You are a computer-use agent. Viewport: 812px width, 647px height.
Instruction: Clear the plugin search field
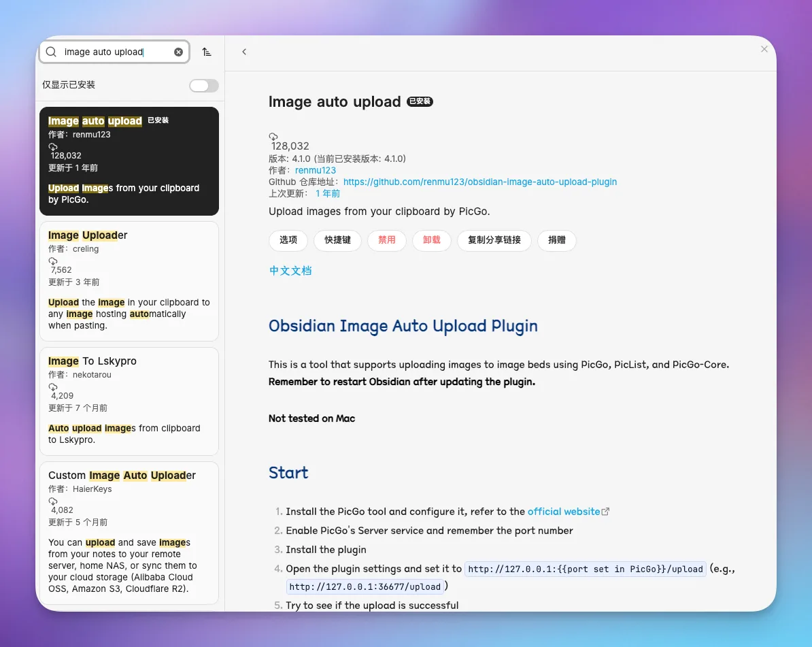click(x=178, y=52)
